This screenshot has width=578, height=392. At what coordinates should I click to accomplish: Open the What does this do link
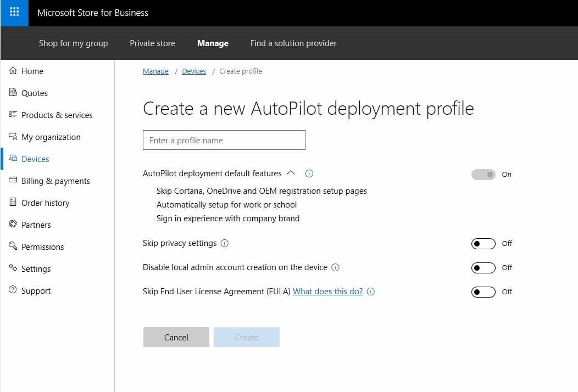click(x=327, y=292)
